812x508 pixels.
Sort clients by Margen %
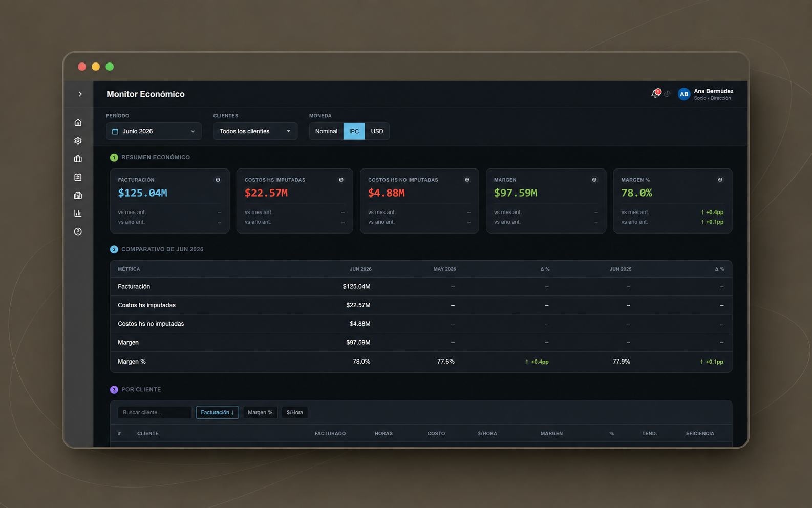click(x=260, y=412)
